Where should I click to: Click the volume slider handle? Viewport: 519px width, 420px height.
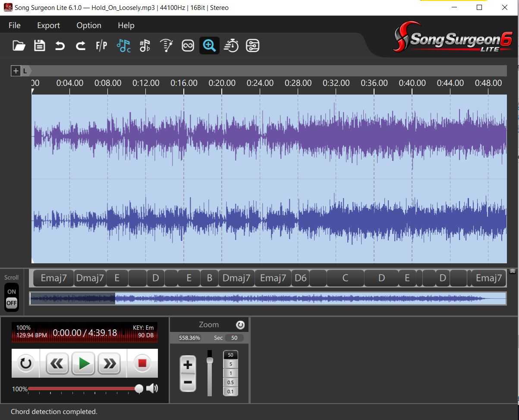[x=139, y=388]
